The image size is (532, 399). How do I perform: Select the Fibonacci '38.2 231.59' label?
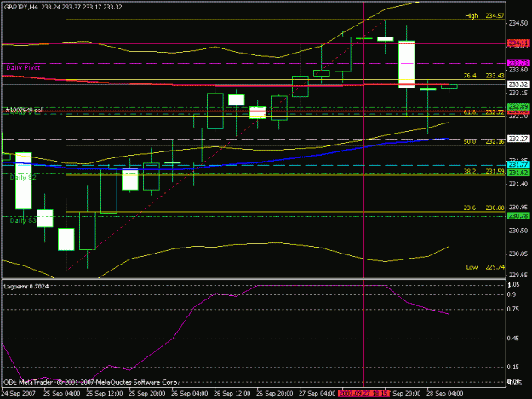(x=483, y=171)
